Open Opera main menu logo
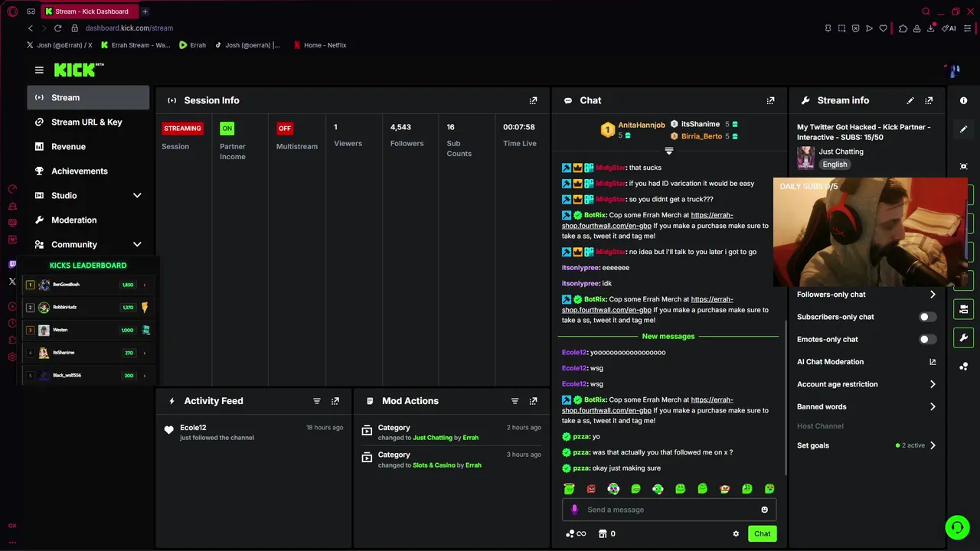This screenshot has width=980, height=551. [x=12, y=11]
